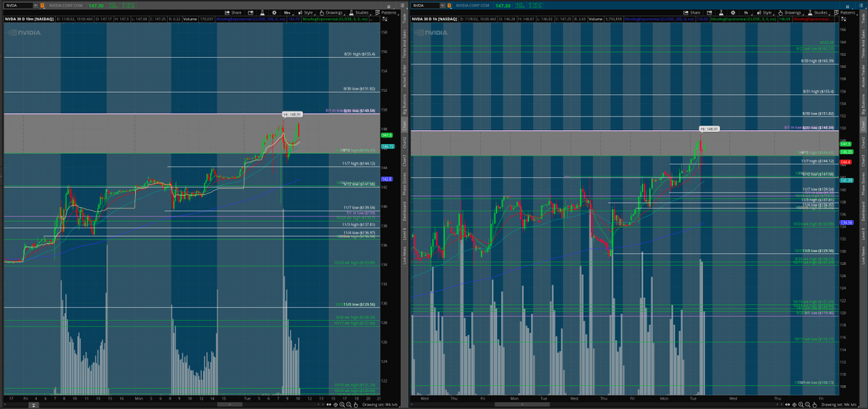Open the Drawings menu on the 10m chart
This screenshot has width=868, height=409.
pos(332,13)
